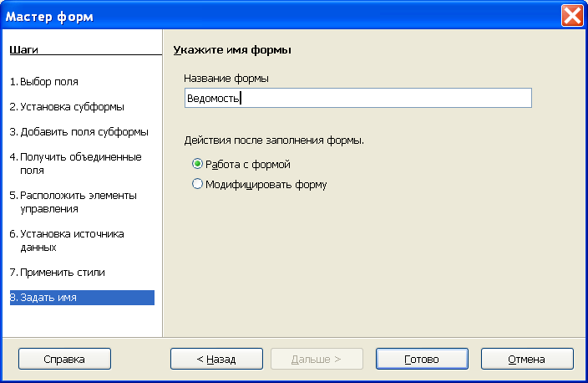Open step '6. Установка источника данных'
588x383 pixels.
point(67,240)
